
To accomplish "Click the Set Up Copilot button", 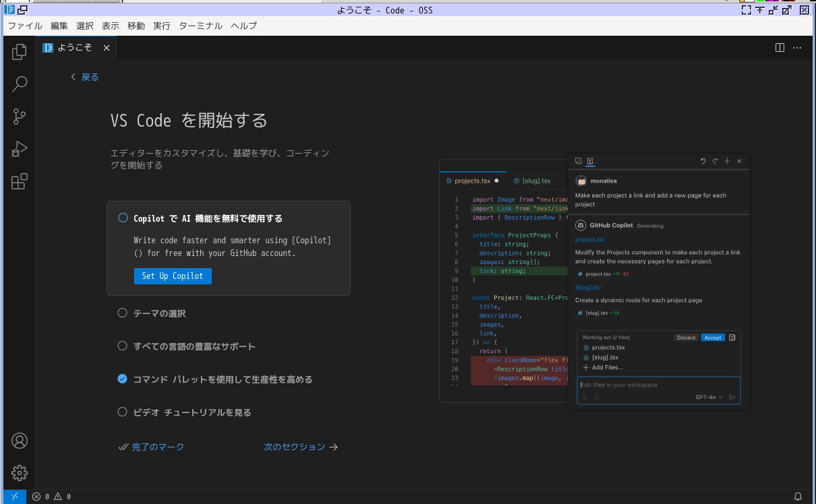I will (173, 276).
